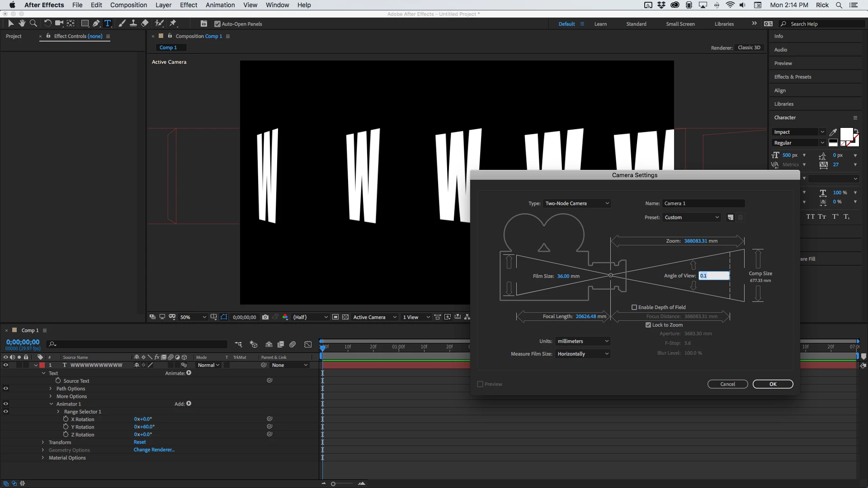Click the white fill color swatch
This screenshot has width=868, height=488.
(x=846, y=134)
